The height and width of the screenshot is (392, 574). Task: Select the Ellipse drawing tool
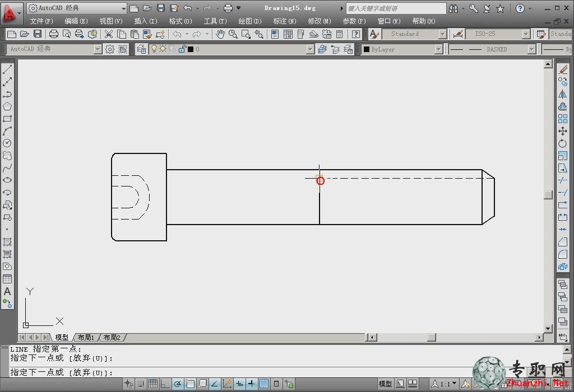[x=7, y=180]
